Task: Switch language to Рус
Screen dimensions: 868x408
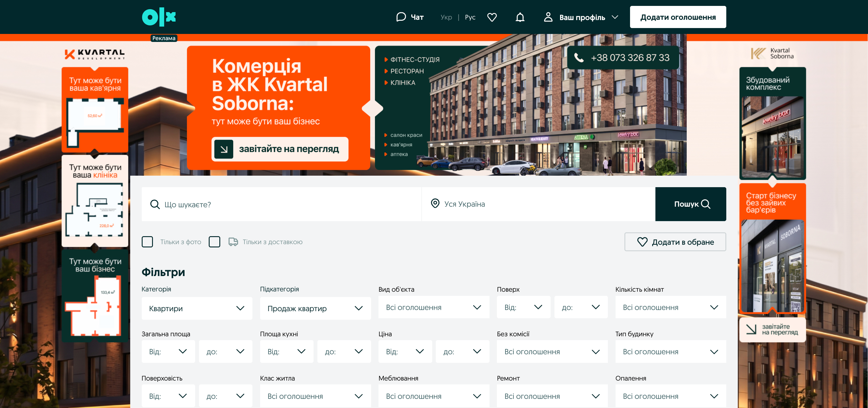Action: [470, 17]
